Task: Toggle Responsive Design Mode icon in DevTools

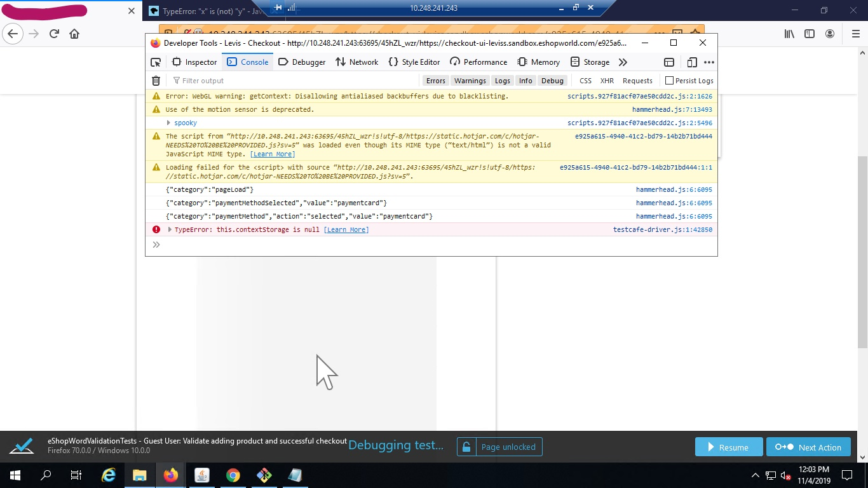Action: pyautogui.click(x=692, y=62)
